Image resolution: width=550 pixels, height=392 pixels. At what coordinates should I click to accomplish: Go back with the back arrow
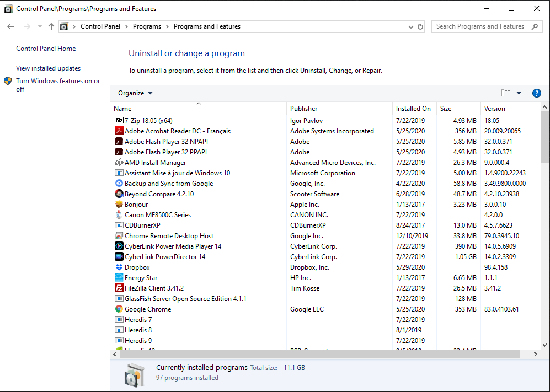[x=10, y=26]
